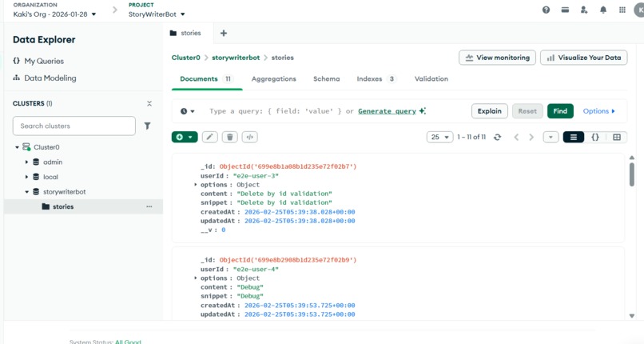The image size is (644, 344).
Task: Open the documents per page dropdown 25
Action: [x=439, y=138]
